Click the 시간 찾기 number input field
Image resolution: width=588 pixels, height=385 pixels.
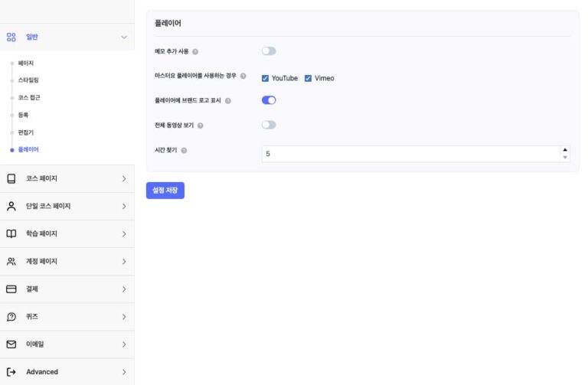click(x=410, y=154)
